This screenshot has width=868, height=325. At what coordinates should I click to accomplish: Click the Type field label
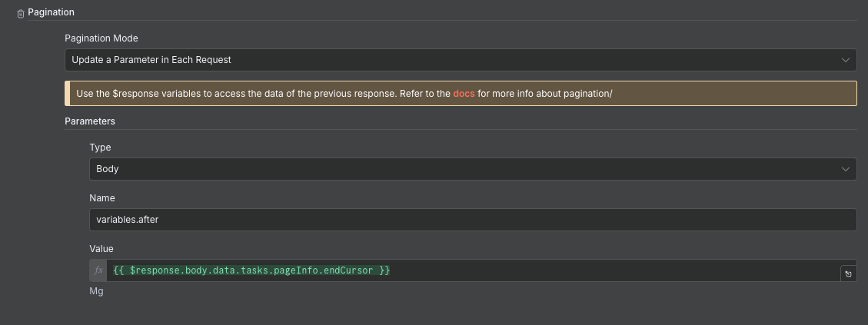100,148
